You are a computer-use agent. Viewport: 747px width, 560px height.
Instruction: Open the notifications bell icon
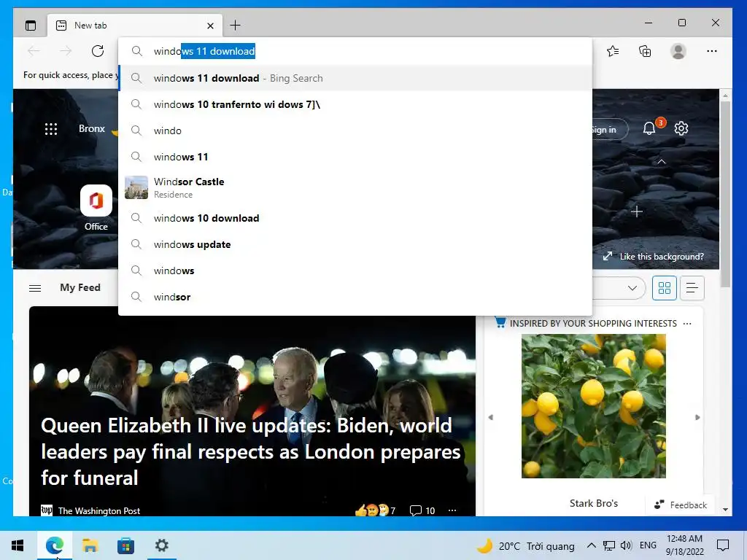click(x=649, y=128)
